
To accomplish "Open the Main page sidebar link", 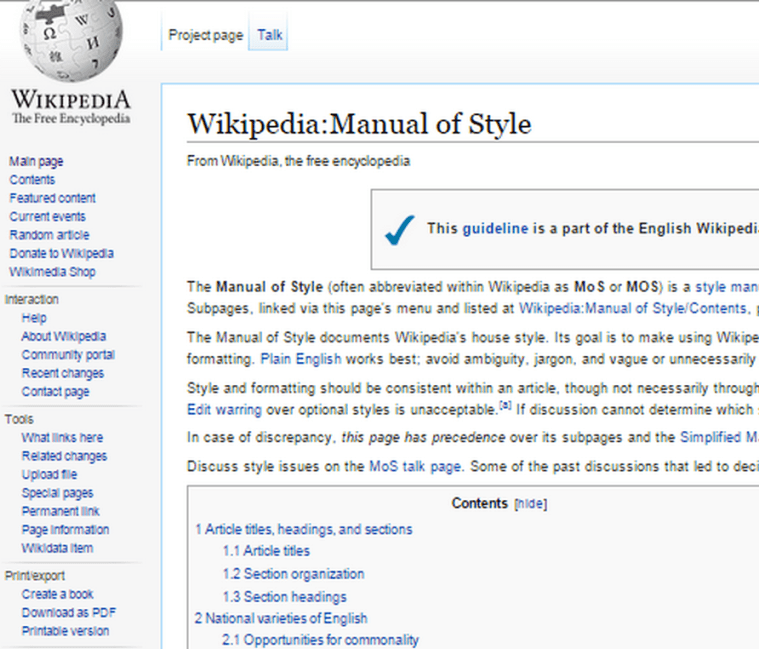I will [x=36, y=161].
